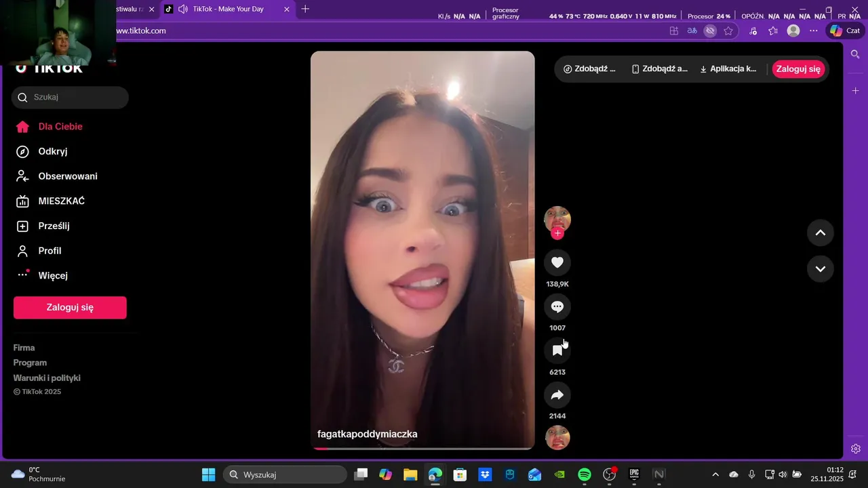Click Zaloguj się in the top banner

pyautogui.click(x=798, y=69)
